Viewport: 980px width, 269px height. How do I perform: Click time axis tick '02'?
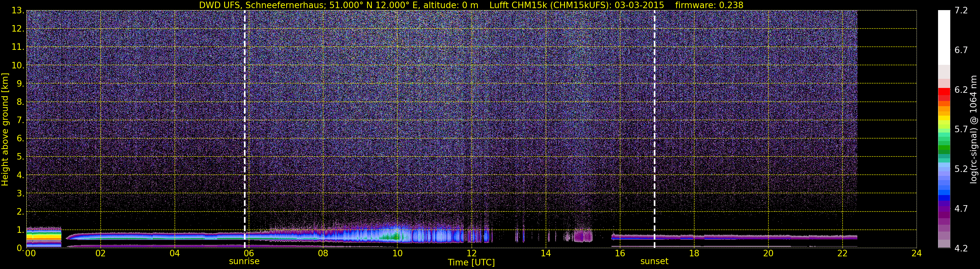101,254
